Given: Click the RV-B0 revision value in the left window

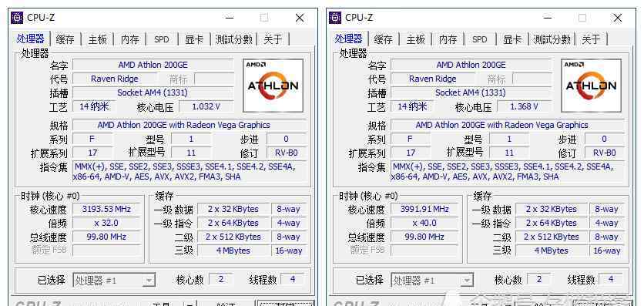Looking at the screenshot, I should point(287,153).
